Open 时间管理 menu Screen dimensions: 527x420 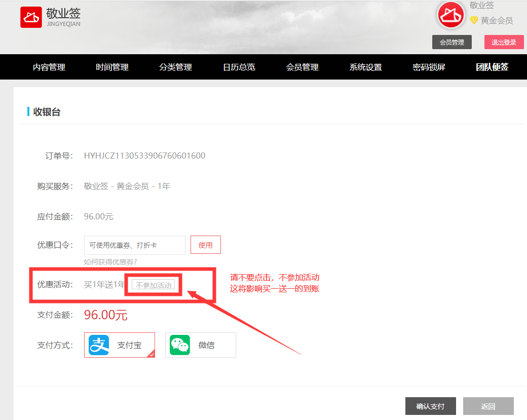(x=112, y=67)
